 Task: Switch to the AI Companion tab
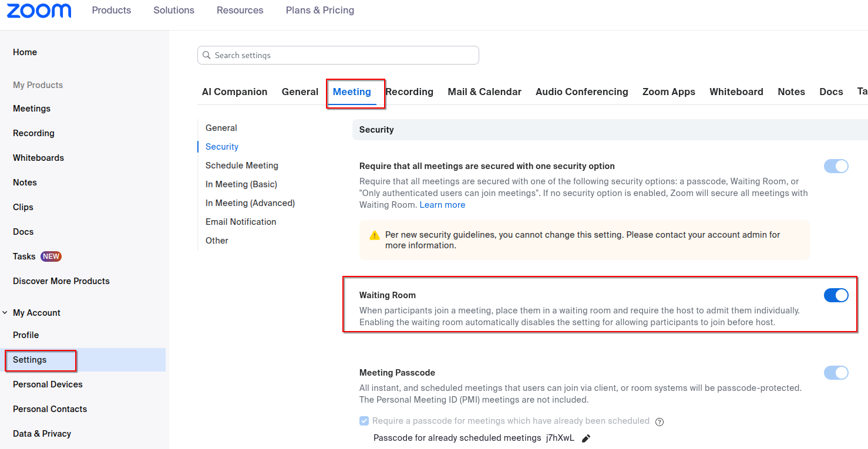(x=234, y=92)
